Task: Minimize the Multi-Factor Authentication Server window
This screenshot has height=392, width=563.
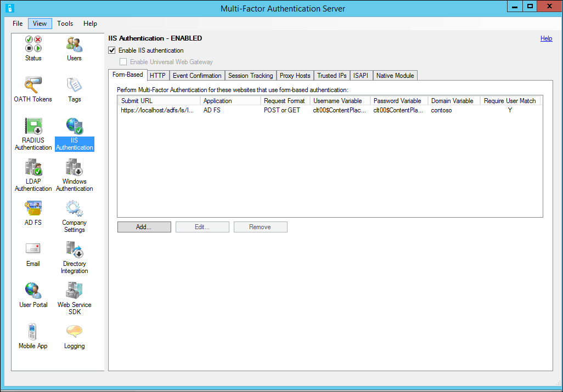Action: click(x=515, y=7)
